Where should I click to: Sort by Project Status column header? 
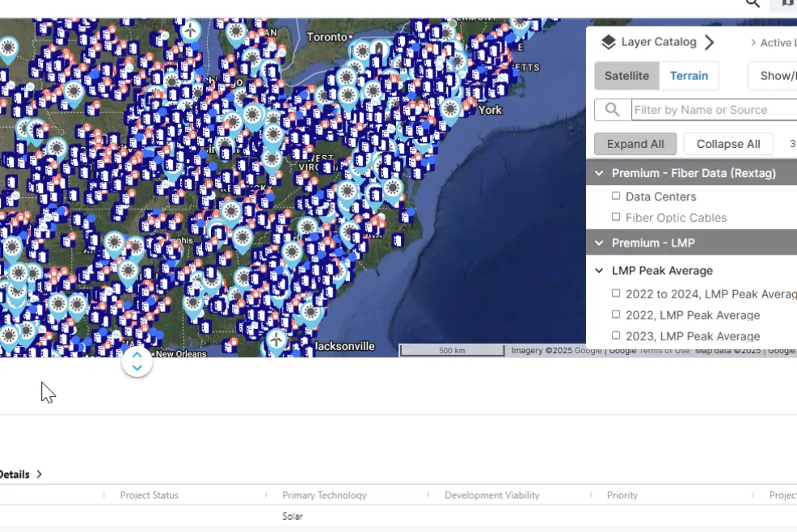[x=149, y=496]
